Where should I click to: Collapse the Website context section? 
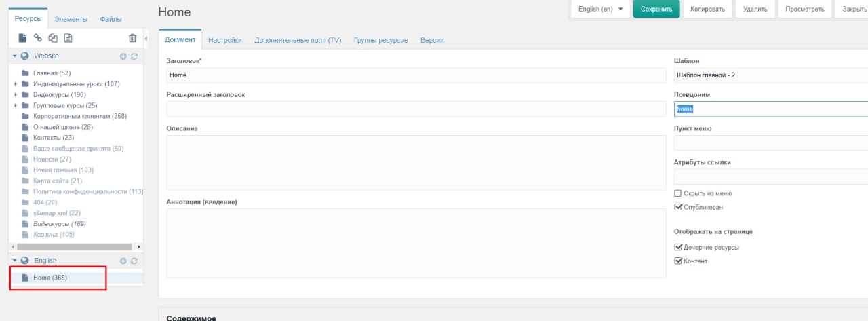pyautogui.click(x=15, y=56)
